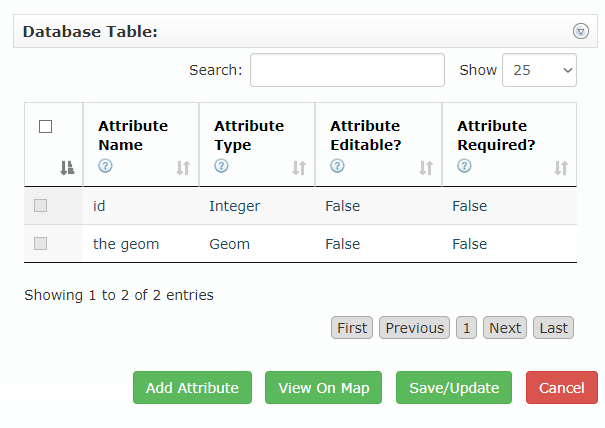Focus the Search input field

(x=347, y=70)
